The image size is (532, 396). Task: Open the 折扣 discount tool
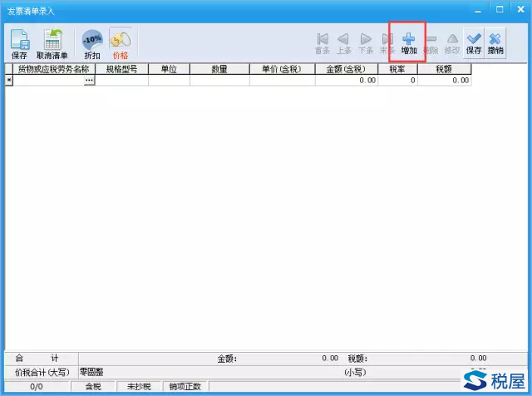pyautogui.click(x=92, y=43)
